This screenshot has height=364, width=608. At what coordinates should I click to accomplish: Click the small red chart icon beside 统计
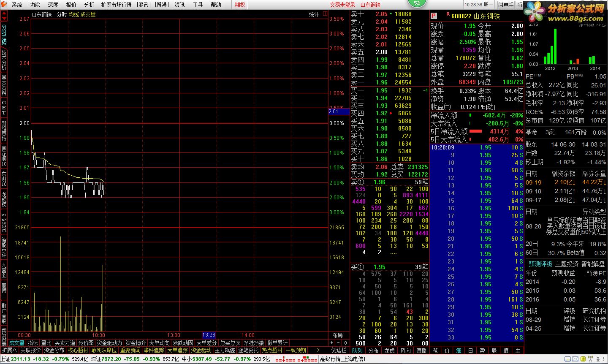pos(325,14)
